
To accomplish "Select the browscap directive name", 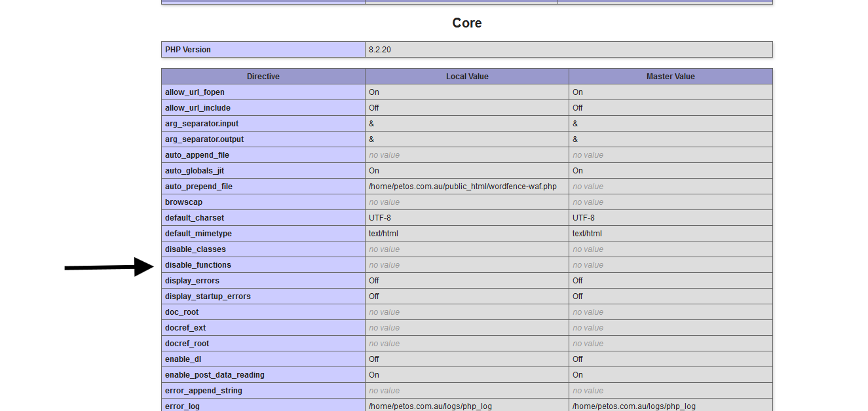I will click(x=183, y=202).
